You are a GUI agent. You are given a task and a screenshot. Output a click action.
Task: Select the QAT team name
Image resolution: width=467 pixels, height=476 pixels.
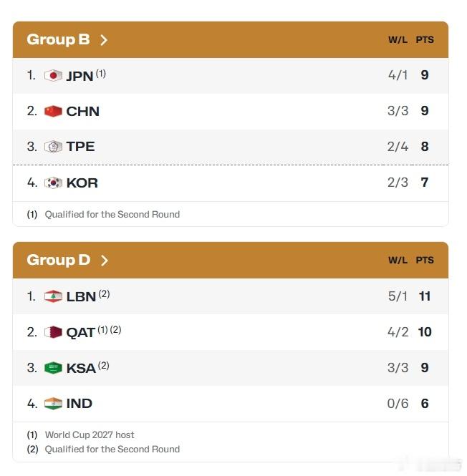tap(81, 332)
